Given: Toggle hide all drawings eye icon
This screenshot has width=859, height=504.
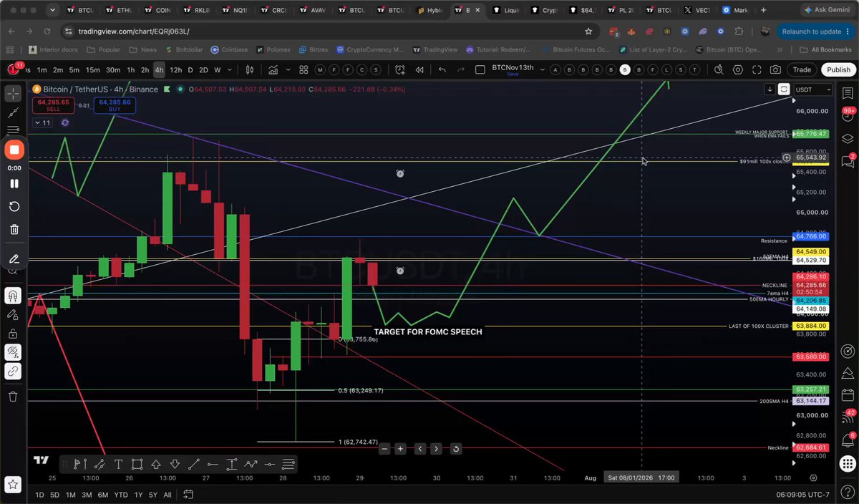Looking at the screenshot, I should [x=14, y=352].
